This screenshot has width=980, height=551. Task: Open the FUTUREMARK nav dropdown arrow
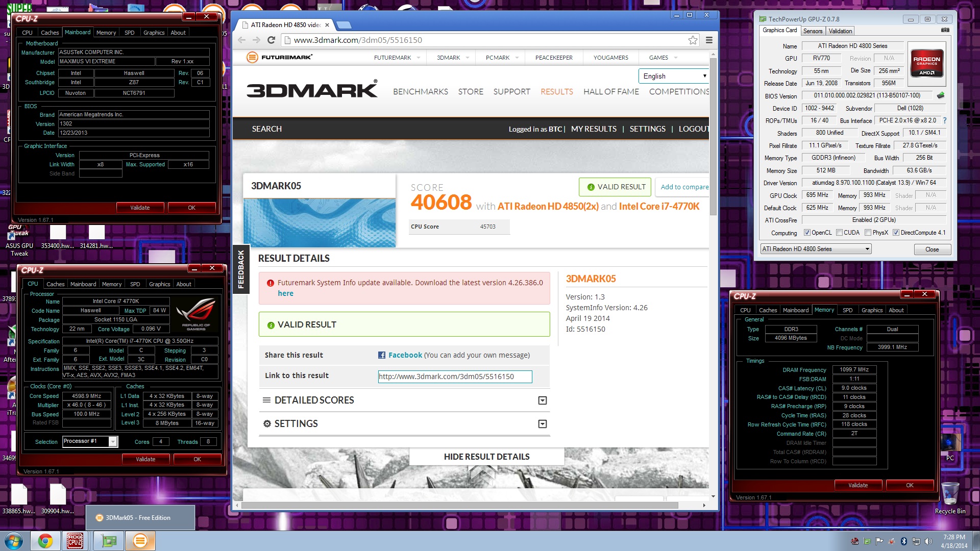click(419, 58)
